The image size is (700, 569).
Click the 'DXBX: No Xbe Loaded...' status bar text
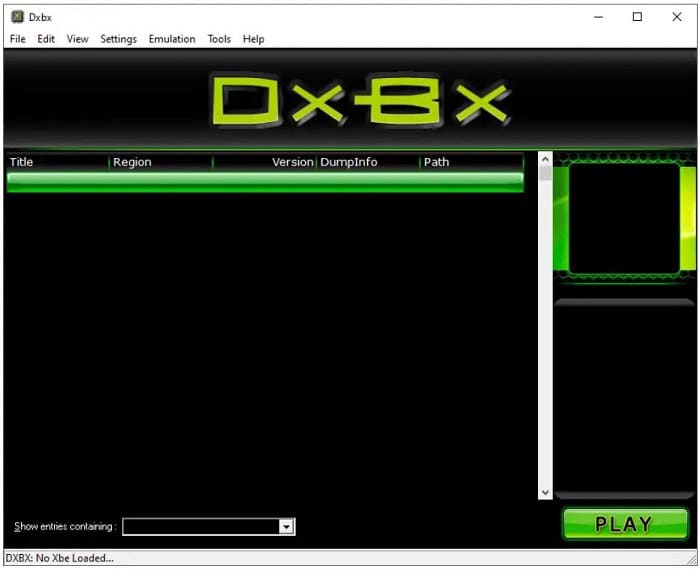[59, 558]
